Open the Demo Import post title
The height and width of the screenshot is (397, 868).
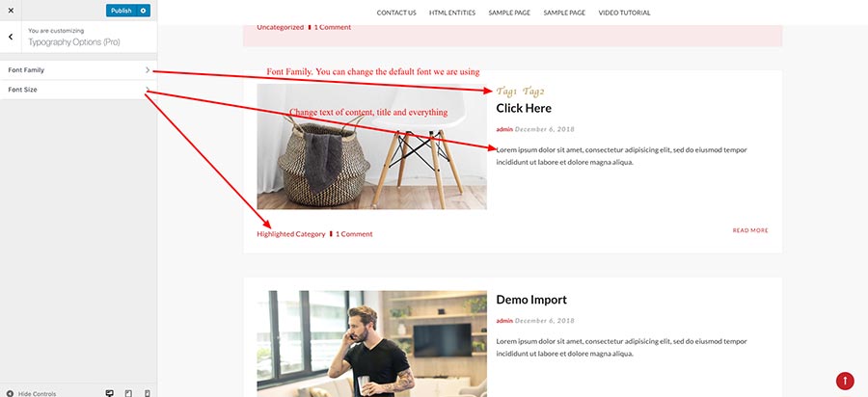click(x=531, y=300)
